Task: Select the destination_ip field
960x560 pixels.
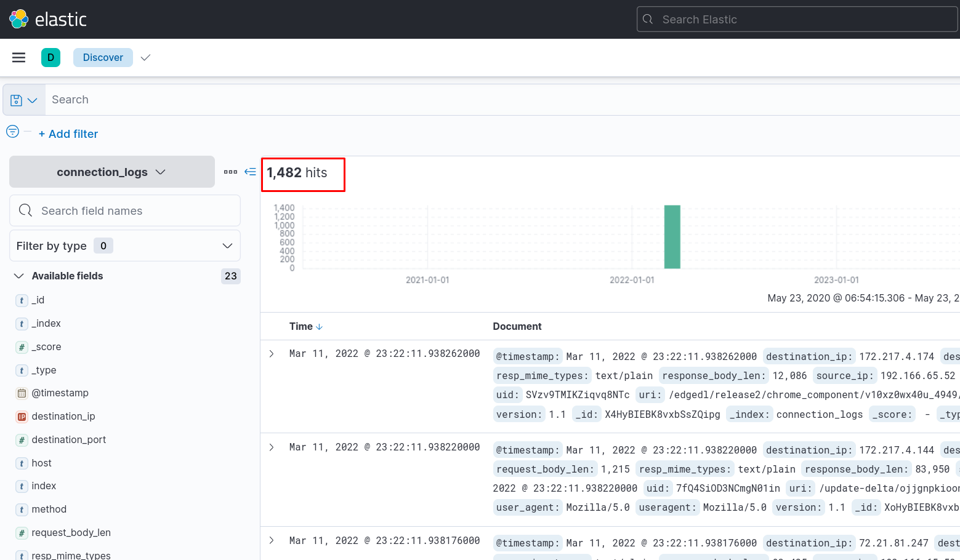Action: [63, 416]
